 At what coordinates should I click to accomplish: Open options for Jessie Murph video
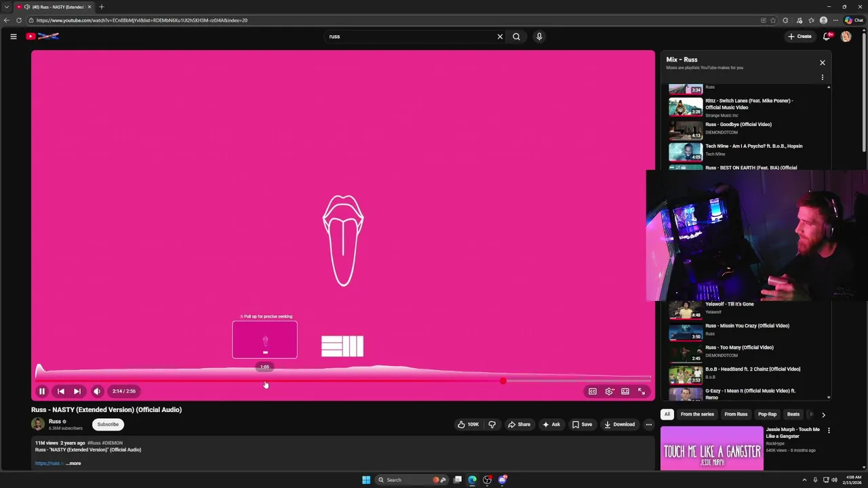coord(828,430)
